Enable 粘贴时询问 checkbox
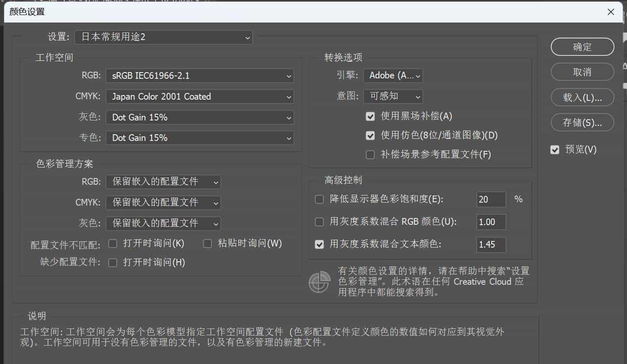Screen dimensions: 627x364 pos(207,243)
